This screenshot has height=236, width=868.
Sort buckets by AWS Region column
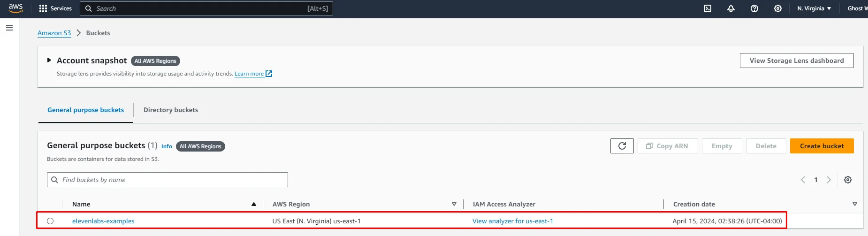pyautogui.click(x=454, y=204)
